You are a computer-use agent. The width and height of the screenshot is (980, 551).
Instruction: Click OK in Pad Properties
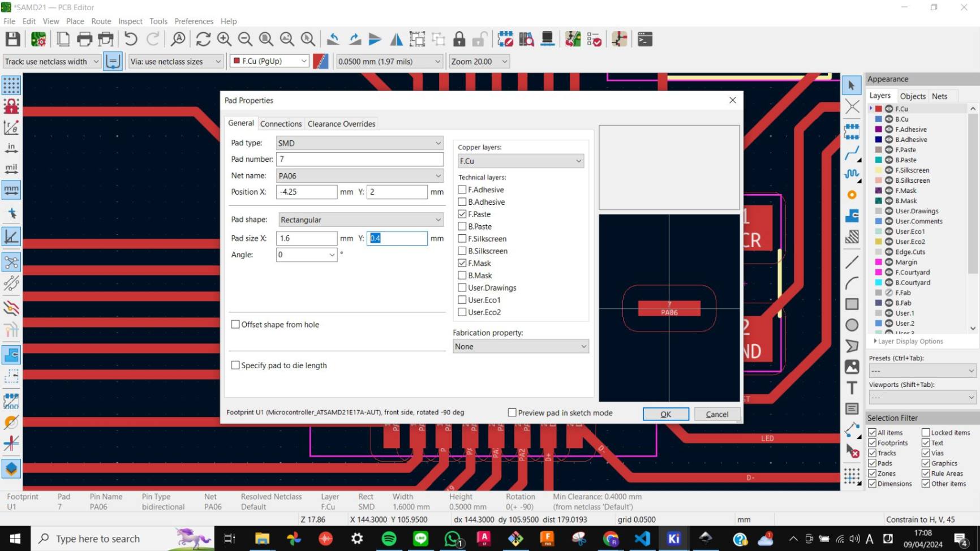666,414
